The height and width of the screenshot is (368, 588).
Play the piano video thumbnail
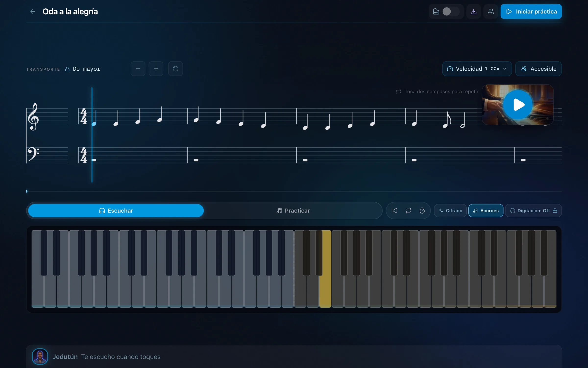[518, 105]
